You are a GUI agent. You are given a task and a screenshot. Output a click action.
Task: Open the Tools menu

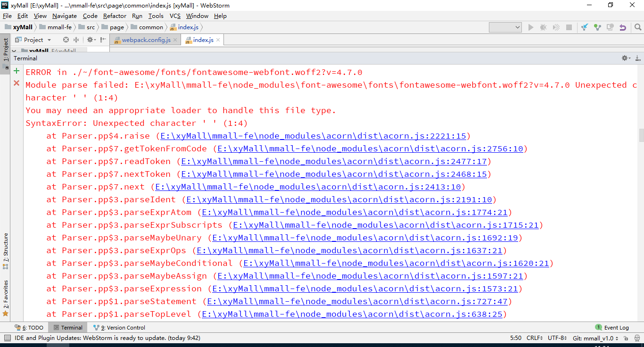156,16
